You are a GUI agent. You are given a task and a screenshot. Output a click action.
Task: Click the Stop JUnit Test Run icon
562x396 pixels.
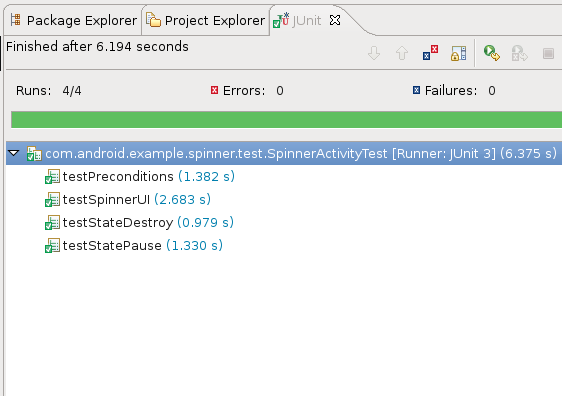tap(548, 53)
